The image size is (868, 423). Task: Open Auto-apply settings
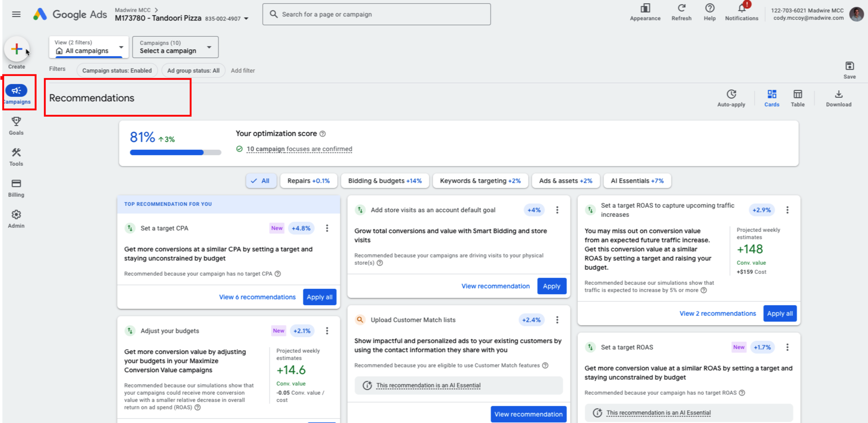click(x=731, y=98)
